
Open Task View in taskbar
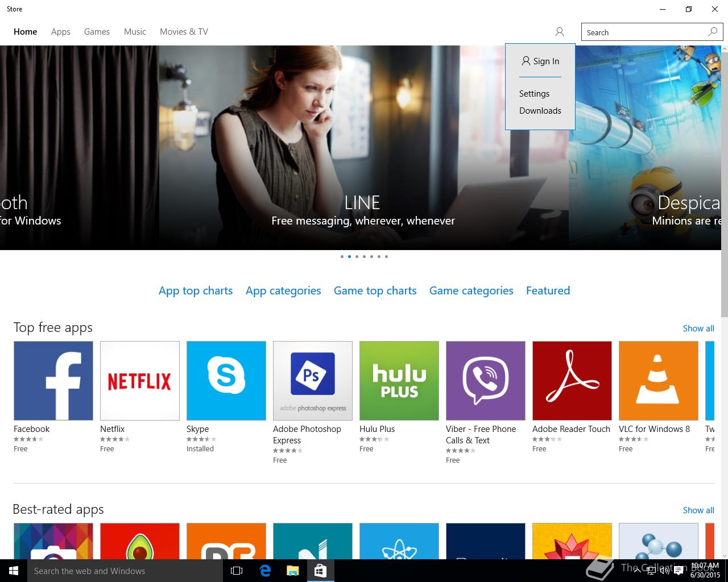pos(237,571)
